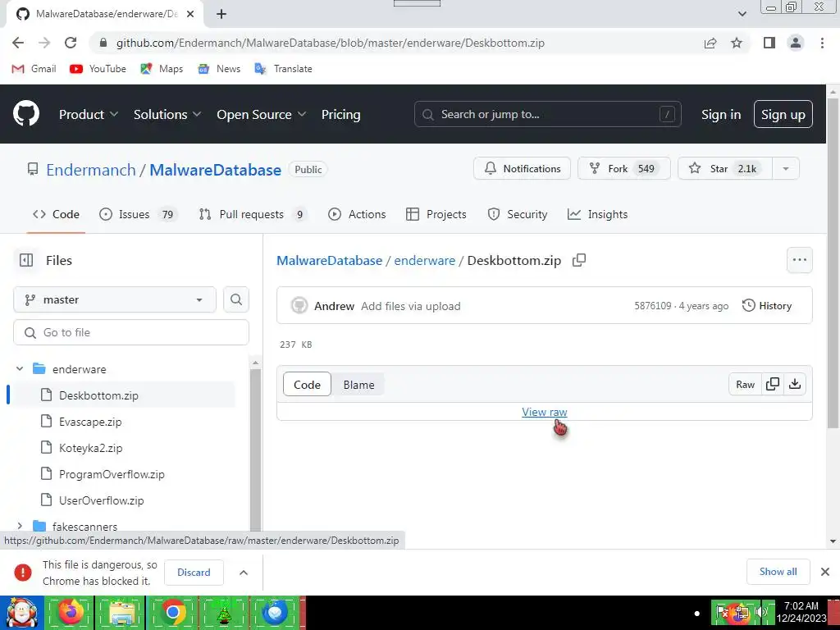Viewport: 840px width, 630px height.
Task: Click the View raw link
Action: [545, 412]
